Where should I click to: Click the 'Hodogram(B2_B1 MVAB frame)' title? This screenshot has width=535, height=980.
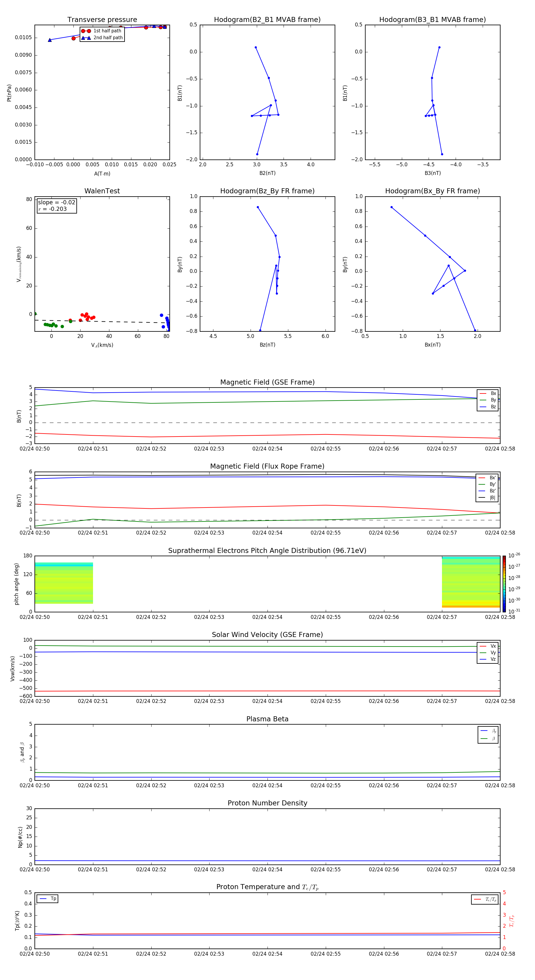(267, 20)
